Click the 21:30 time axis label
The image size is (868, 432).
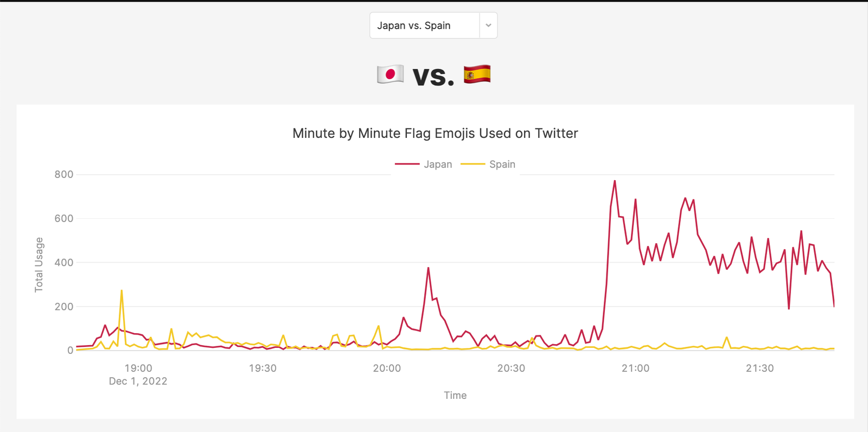pyautogui.click(x=759, y=369)
